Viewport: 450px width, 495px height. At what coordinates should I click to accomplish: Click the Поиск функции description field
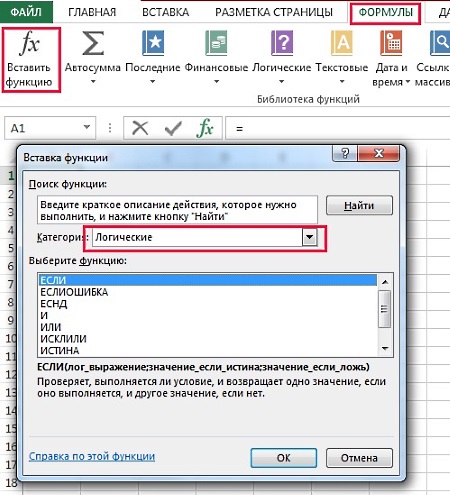[177, 210]
